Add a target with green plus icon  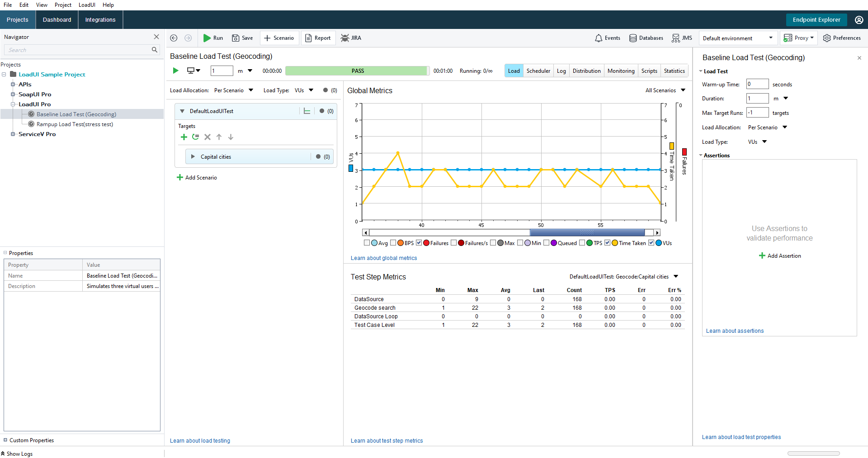click(184, 137)
